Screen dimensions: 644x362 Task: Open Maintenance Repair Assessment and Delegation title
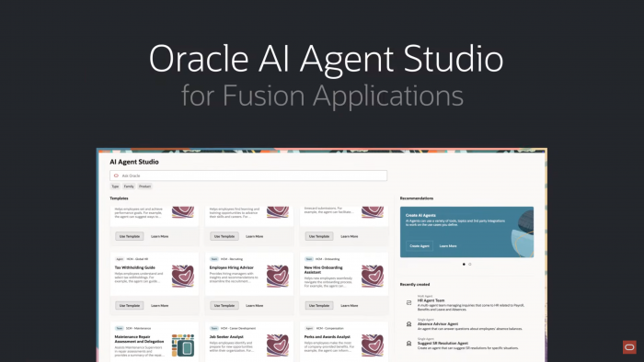tap(139, 339)
